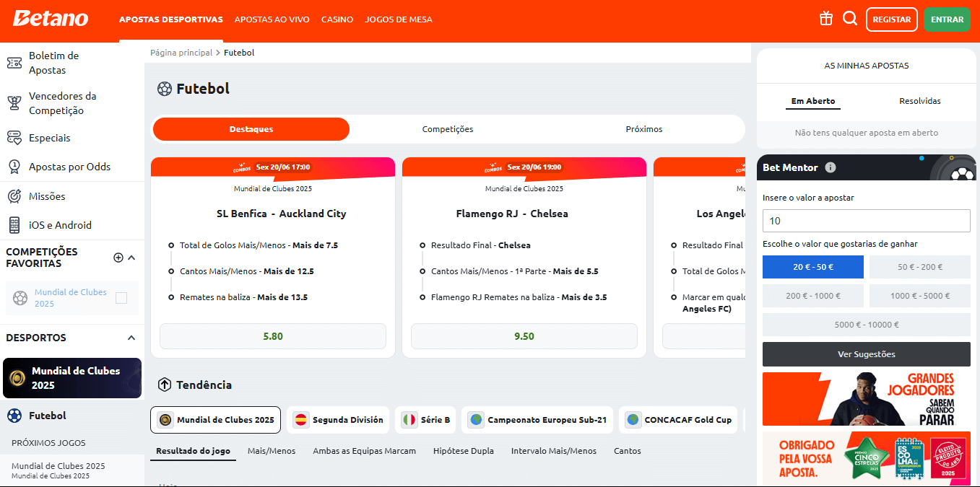Click the Missões target icon
980x487 pixels.
14,196
